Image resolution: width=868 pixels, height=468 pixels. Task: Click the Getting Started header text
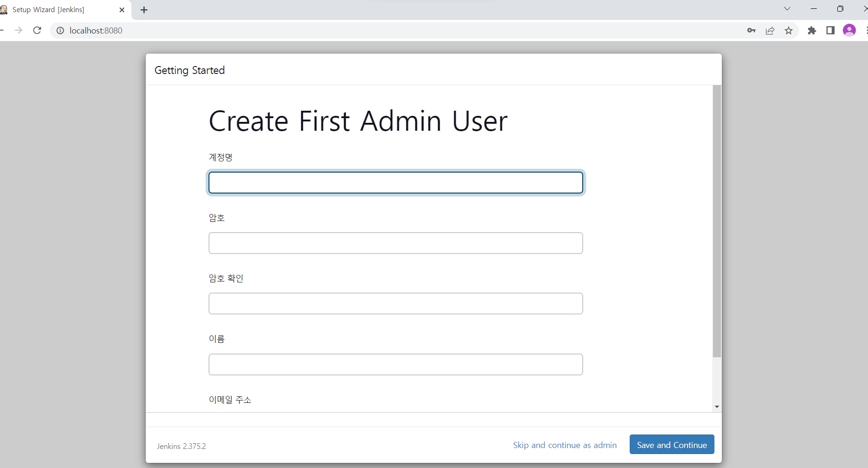(x=189, y=70)
